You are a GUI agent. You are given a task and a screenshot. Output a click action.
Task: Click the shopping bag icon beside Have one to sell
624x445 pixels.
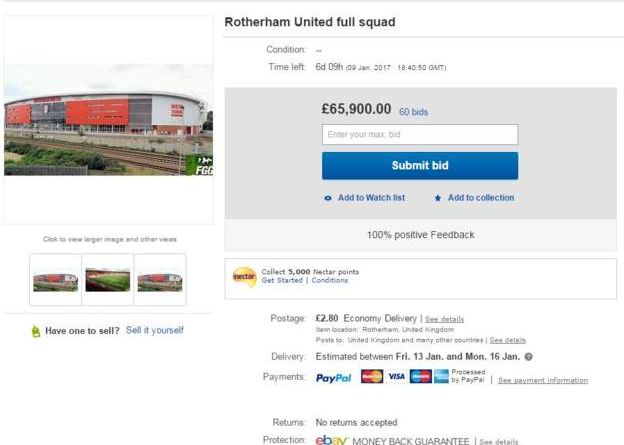(36, 331)
